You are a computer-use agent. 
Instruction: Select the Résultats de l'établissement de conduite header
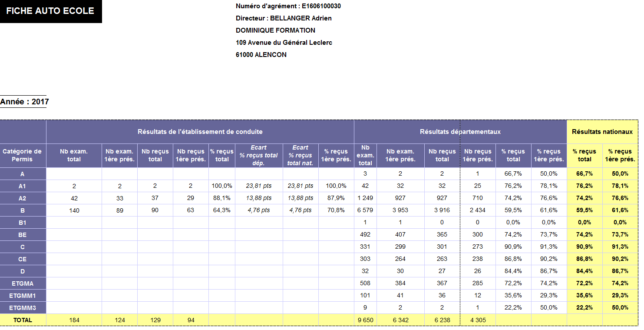[x=200, y=132]
